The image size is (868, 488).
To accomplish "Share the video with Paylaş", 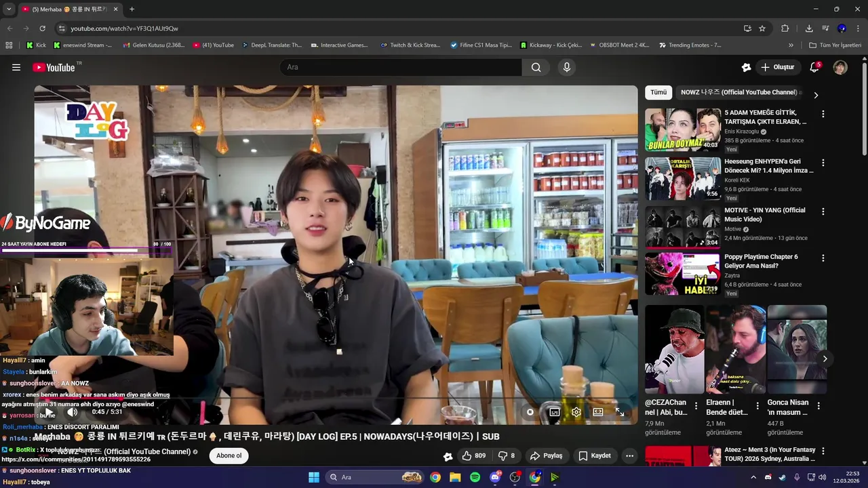I will [x=547, y=455].
